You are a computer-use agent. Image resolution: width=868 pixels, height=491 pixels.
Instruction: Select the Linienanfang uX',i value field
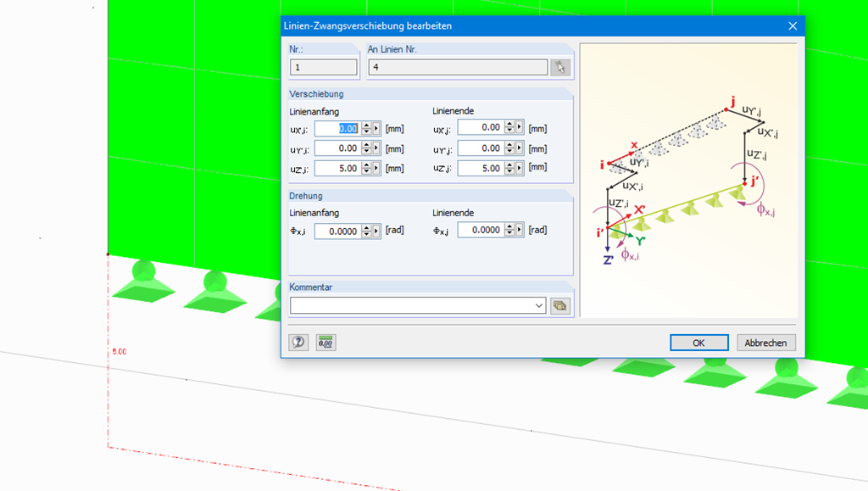coord(337,128)
